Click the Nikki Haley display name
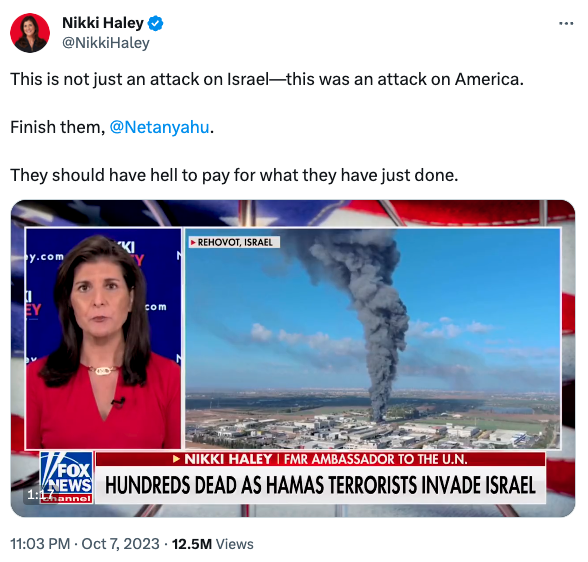This screenshot has width=588, height=562. click(x=103, y=23)
